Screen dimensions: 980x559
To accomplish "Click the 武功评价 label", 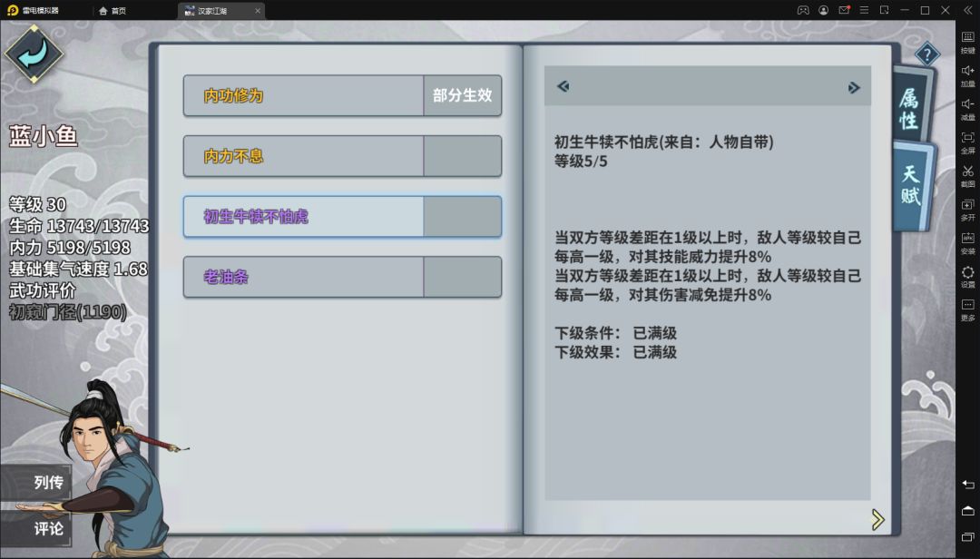I will 43,290.
